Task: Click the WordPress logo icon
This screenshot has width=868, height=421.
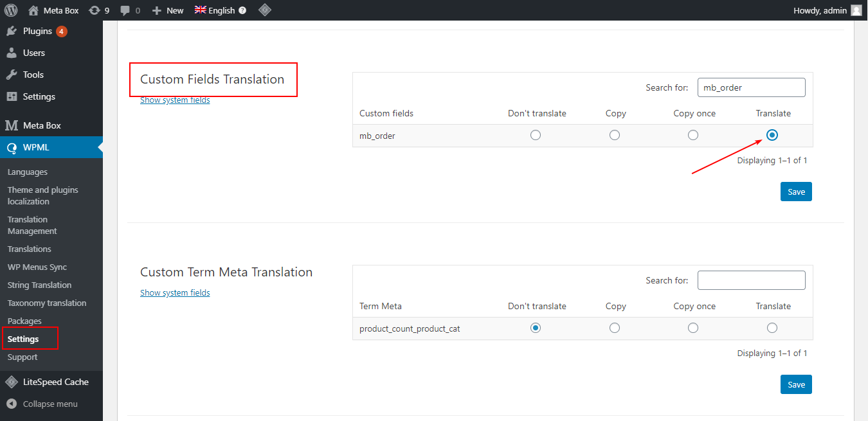Action: [x=10, y=10]
